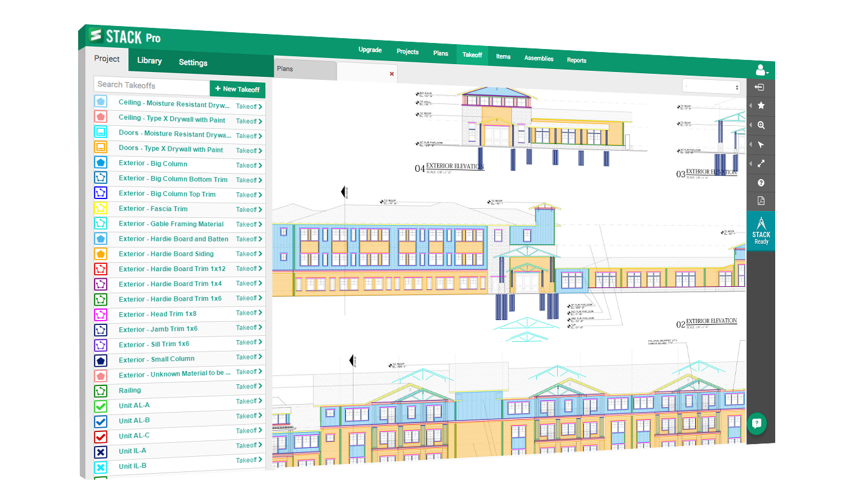Click the dark pentagon icon for Small Column

click(x=101, y=361)
